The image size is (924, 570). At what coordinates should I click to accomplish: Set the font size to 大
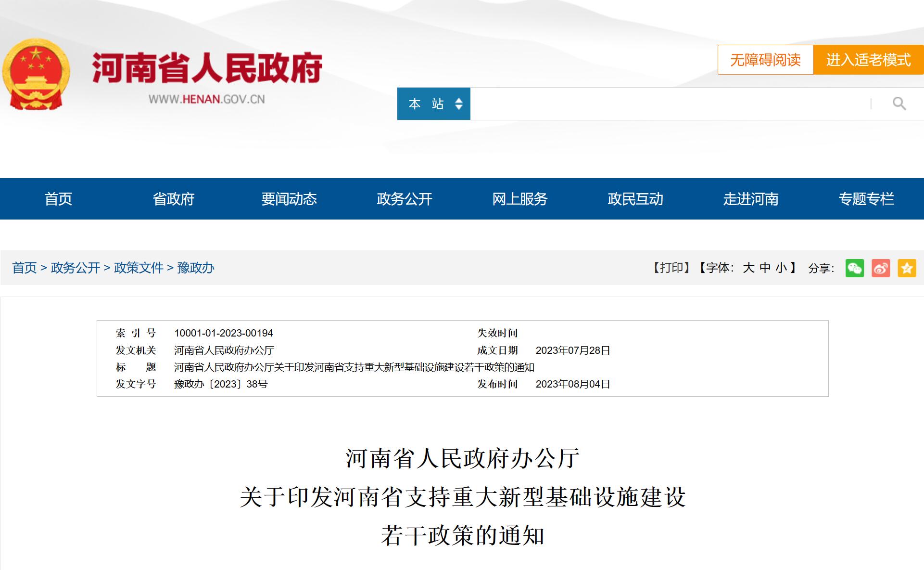748,268
